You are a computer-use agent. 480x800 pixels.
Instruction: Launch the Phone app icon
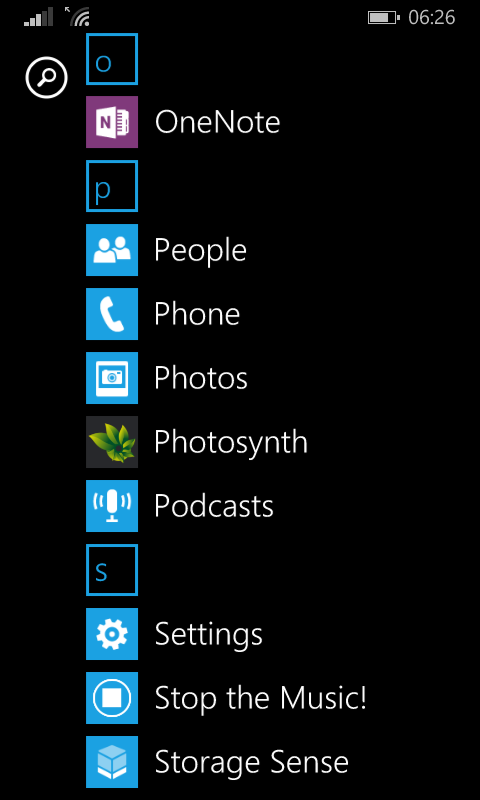pos(112,314)
